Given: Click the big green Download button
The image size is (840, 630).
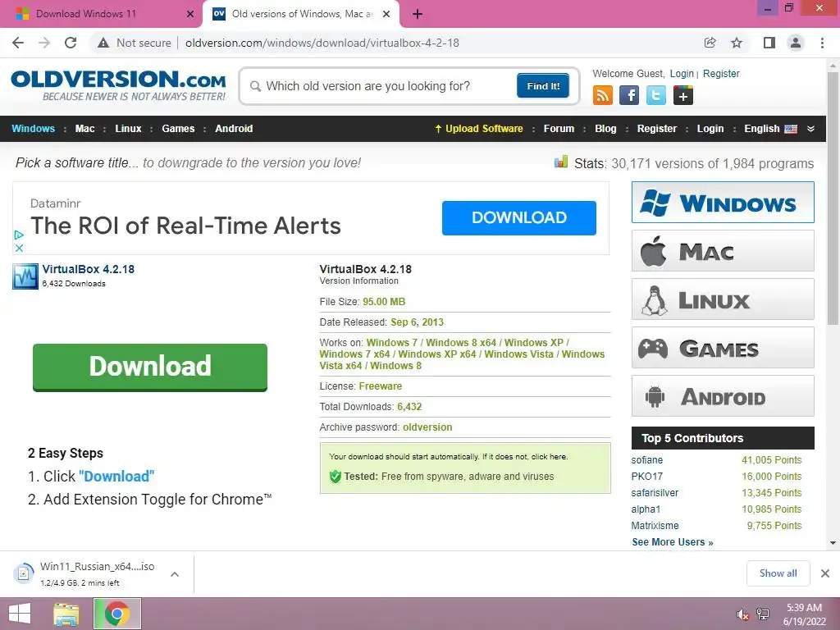Looking at the screenshot, I should [x=150, y=367].
